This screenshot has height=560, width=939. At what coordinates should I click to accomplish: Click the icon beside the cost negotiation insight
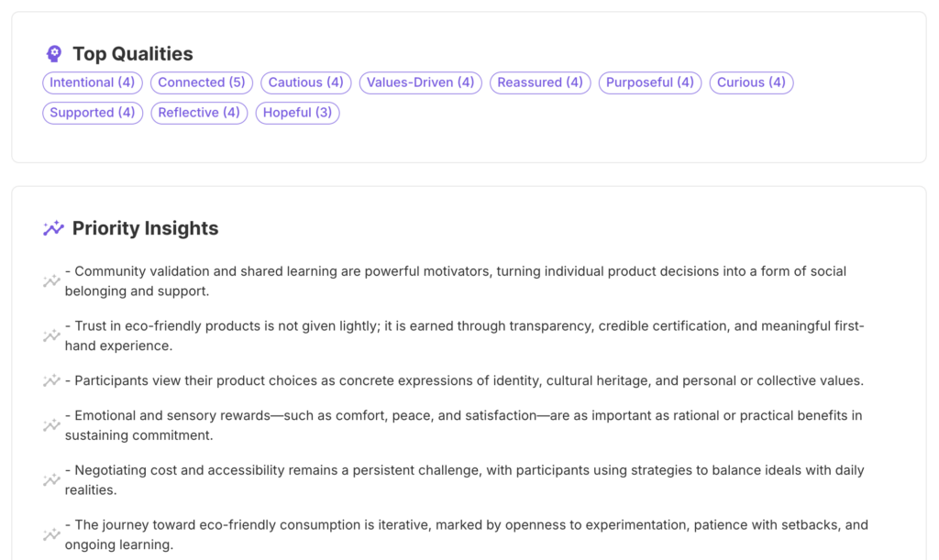(x=51, y=479)
